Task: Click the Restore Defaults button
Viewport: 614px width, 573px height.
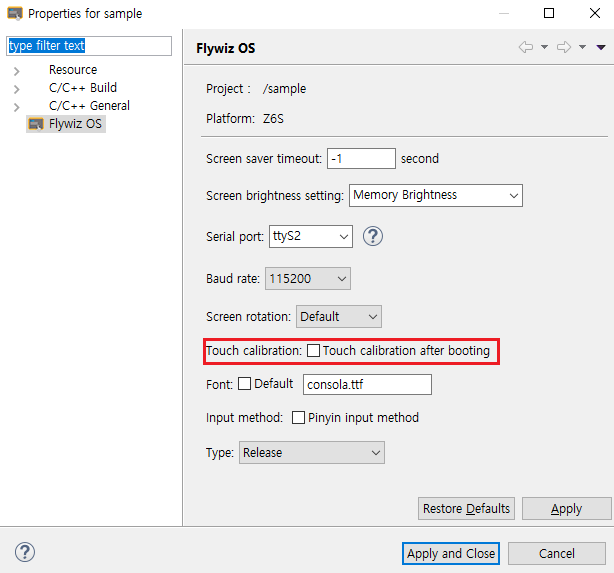Action: click(x=466, y=508)
